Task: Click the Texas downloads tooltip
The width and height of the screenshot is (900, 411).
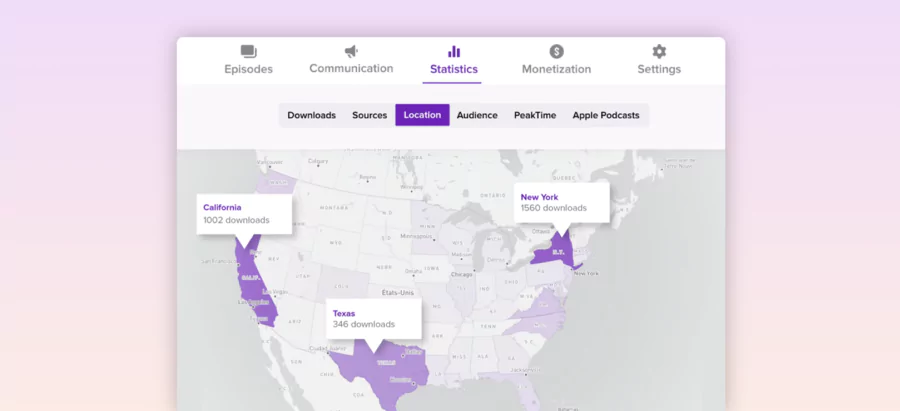Action: coord(374,319)
